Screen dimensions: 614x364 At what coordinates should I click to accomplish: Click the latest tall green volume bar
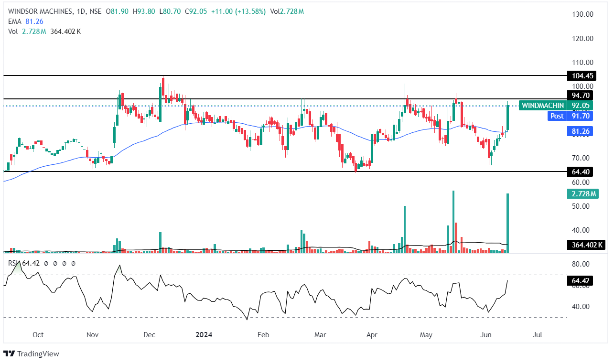coord(507,225)
